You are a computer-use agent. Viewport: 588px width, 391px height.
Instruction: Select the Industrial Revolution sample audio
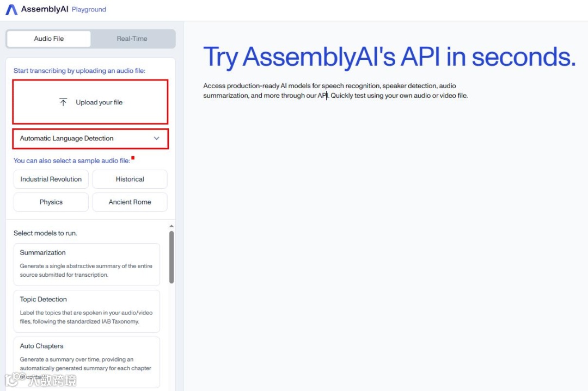pyautogui.click(x=51, y=179)
